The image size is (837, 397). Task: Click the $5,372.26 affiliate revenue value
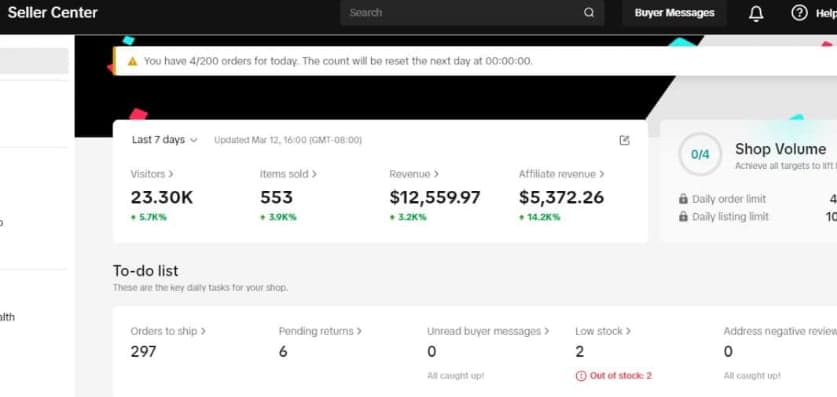[562, 197]
